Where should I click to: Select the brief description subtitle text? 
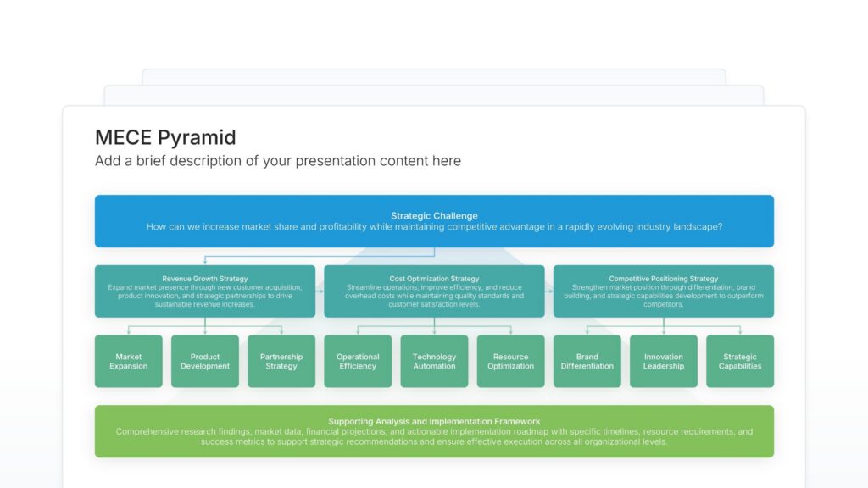pyautogui.click(x=278, y=161)
